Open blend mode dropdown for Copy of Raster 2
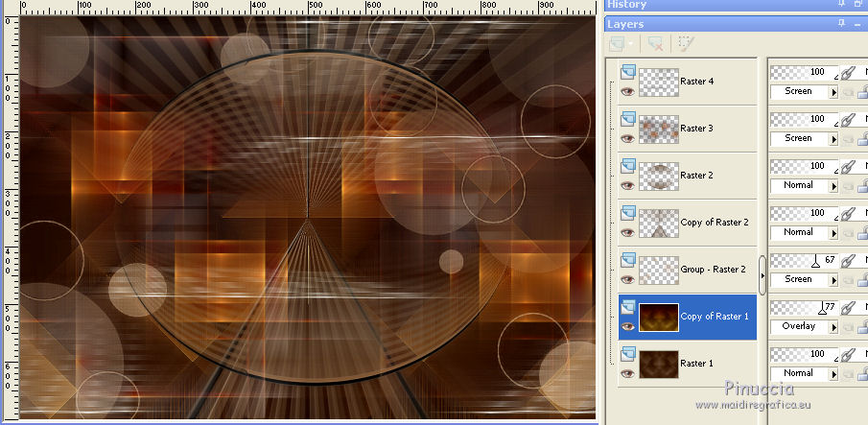868x425 pixels. [833, 233]
